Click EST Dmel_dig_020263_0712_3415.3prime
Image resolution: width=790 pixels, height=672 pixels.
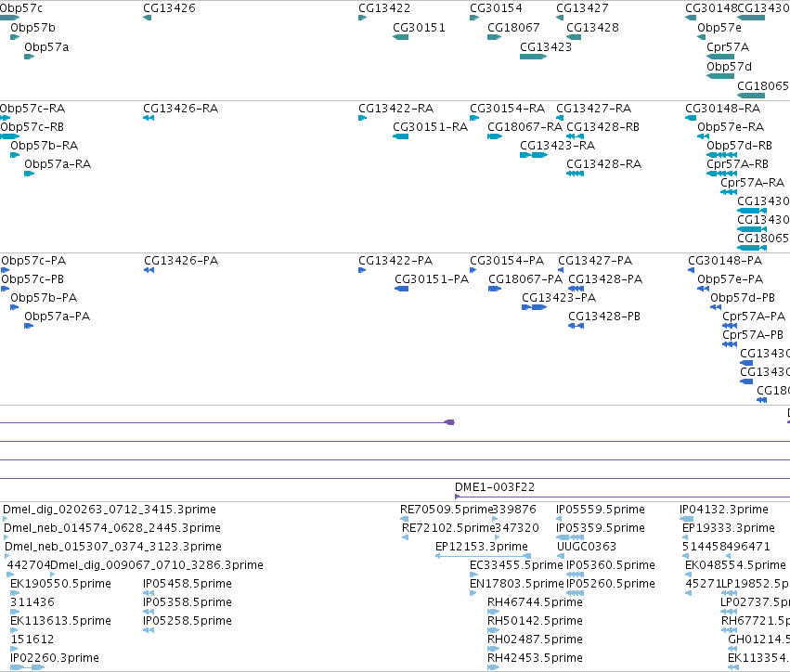pyautogui.click(x=110, y=510)
